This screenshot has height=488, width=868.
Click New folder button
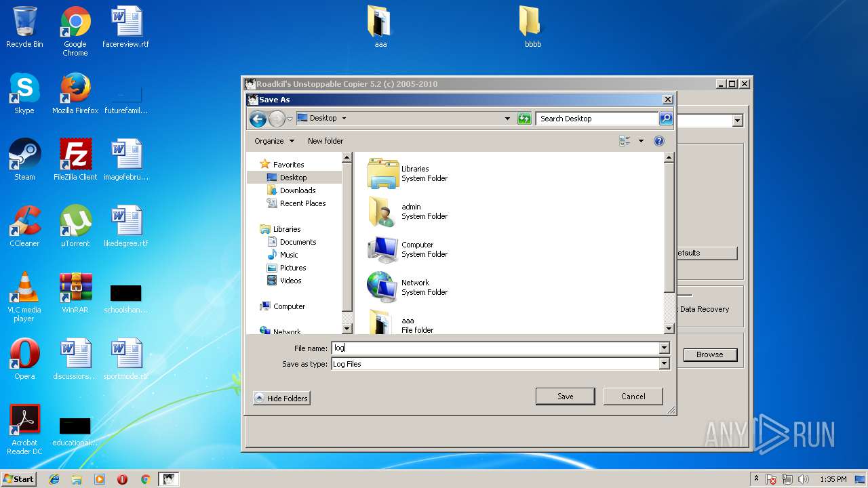coord(325,141)
